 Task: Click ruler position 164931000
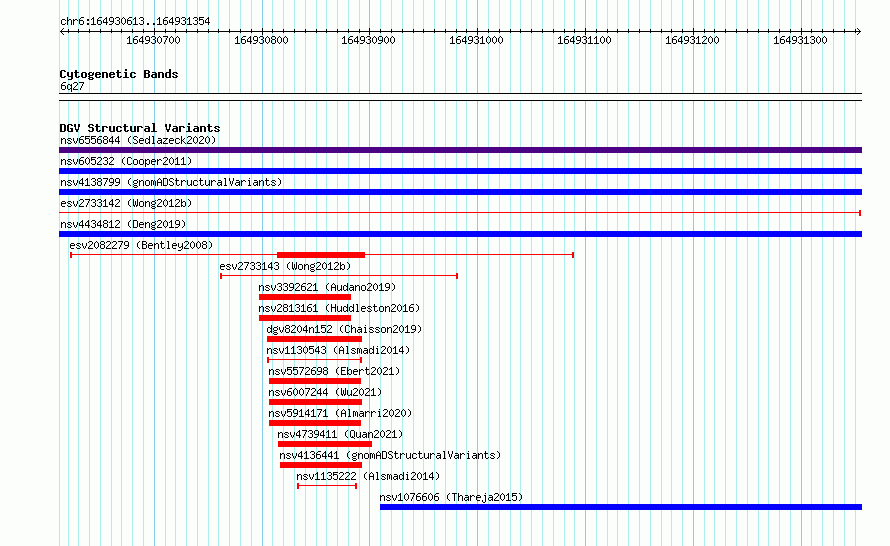click(x=476, y=40)
